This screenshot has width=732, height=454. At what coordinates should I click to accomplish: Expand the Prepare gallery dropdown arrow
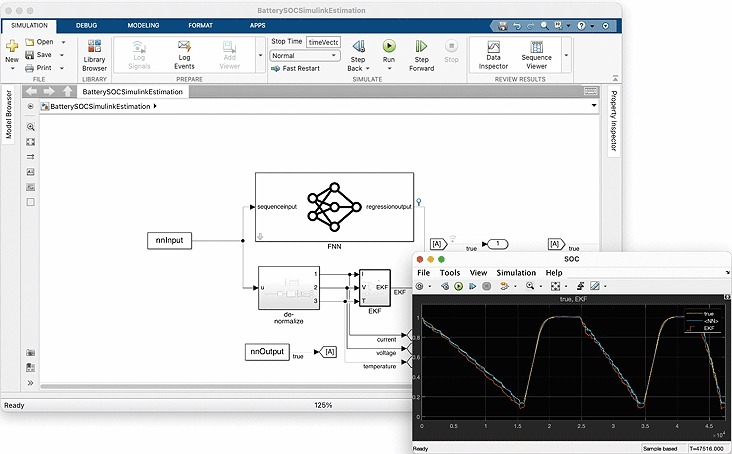pos(260,55)
